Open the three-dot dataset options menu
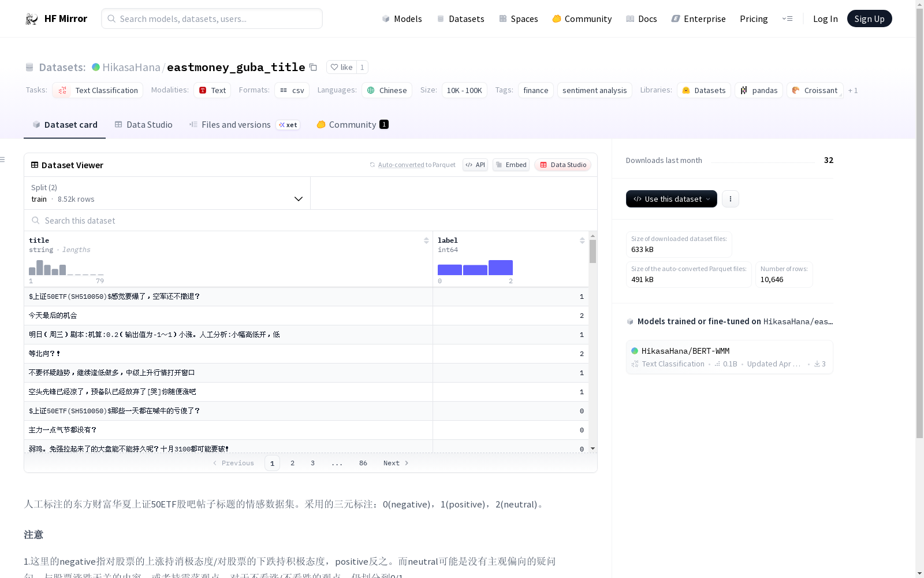The height and width of the screenshot is (578, 924). coord(731,199)
